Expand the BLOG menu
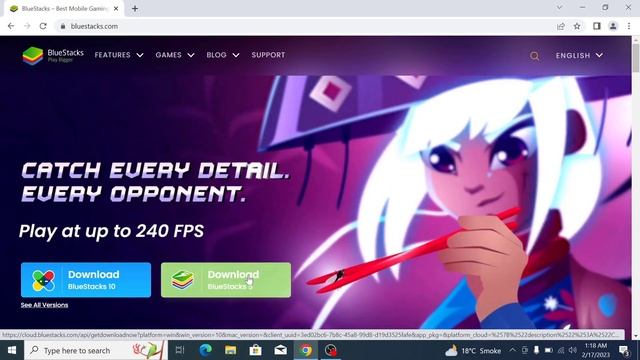The width and height of the screenshot is (640, 360). (222, 55)
